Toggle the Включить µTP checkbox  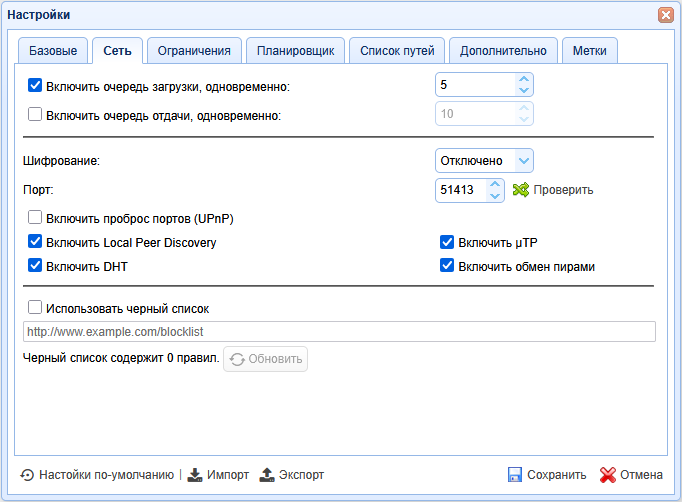pyautogui.click(x=447, y=242)
